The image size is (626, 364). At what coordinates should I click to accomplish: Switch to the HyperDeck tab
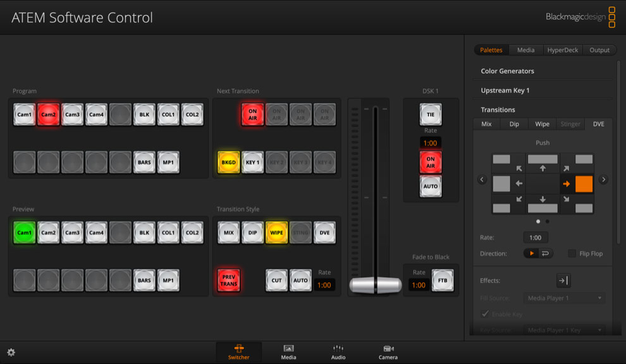pos(562,49)
